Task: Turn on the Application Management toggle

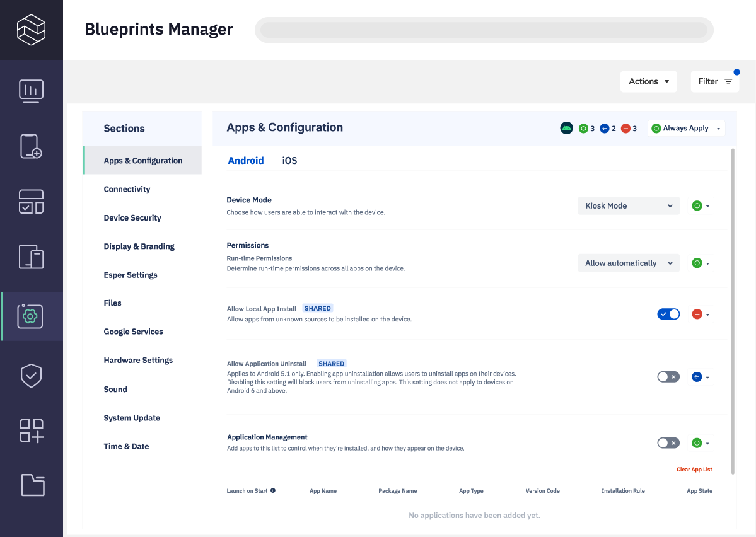Action: point(668,442)
